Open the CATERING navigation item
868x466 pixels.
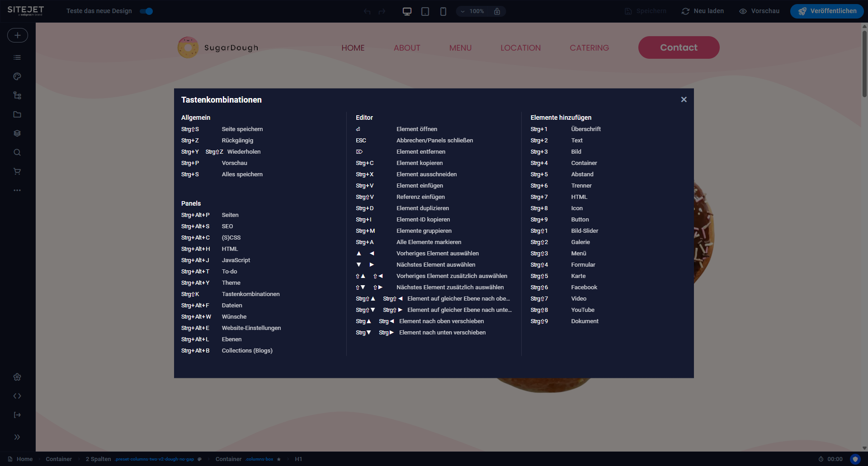click(x=589, y=48)
